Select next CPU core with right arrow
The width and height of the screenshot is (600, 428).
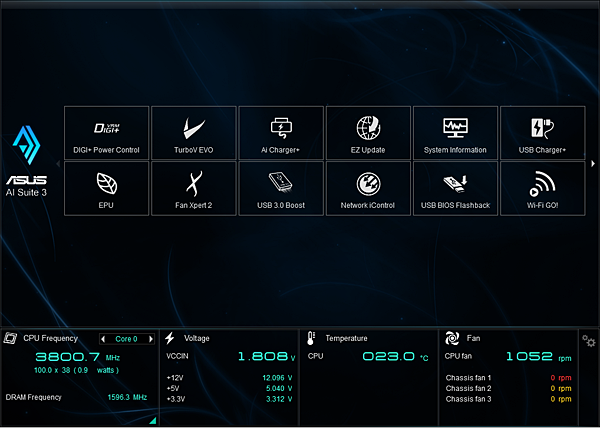(151, 339)
